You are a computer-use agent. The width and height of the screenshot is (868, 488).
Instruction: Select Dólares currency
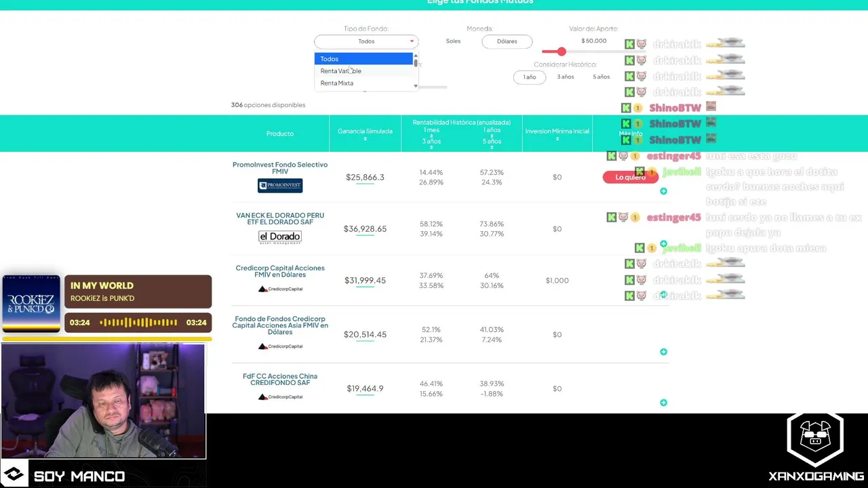pos(507,41)
